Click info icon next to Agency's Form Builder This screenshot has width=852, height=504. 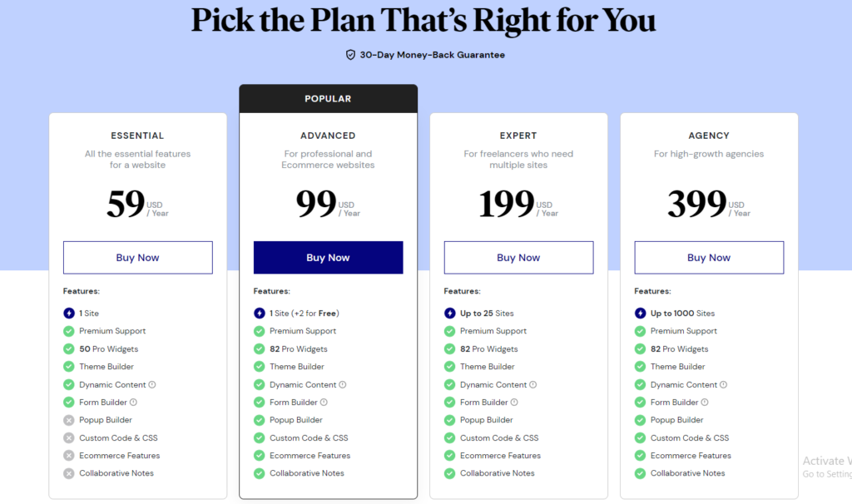tap(705, 403)
